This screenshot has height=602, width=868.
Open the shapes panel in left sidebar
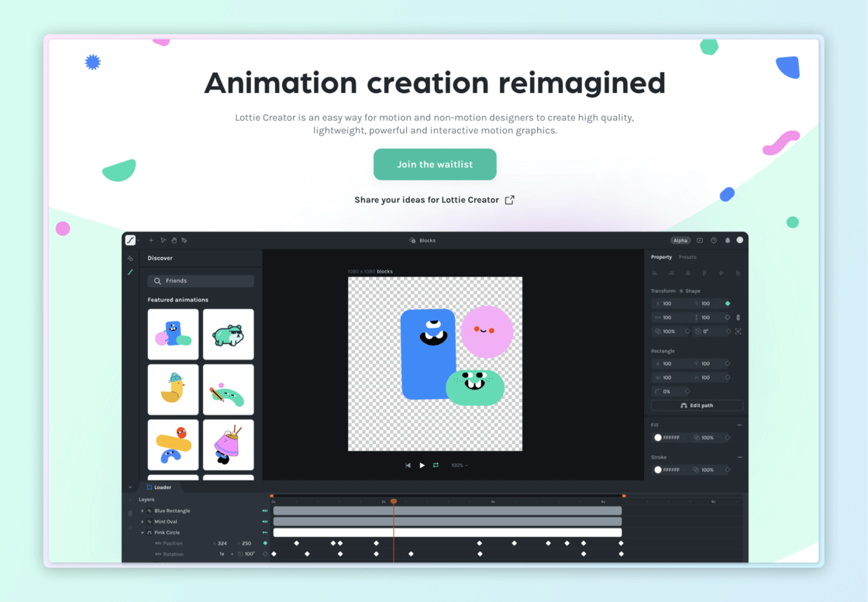(x=131, y=259)
